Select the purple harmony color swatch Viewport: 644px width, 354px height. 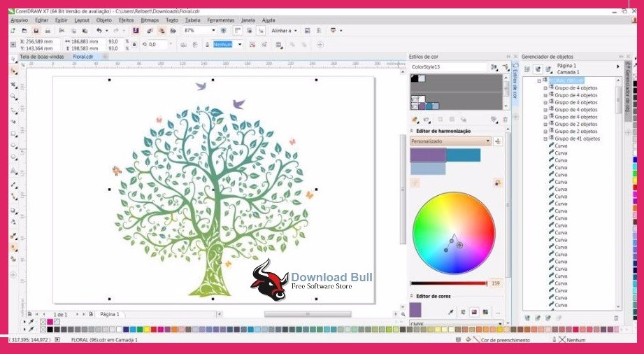[427, 155]
